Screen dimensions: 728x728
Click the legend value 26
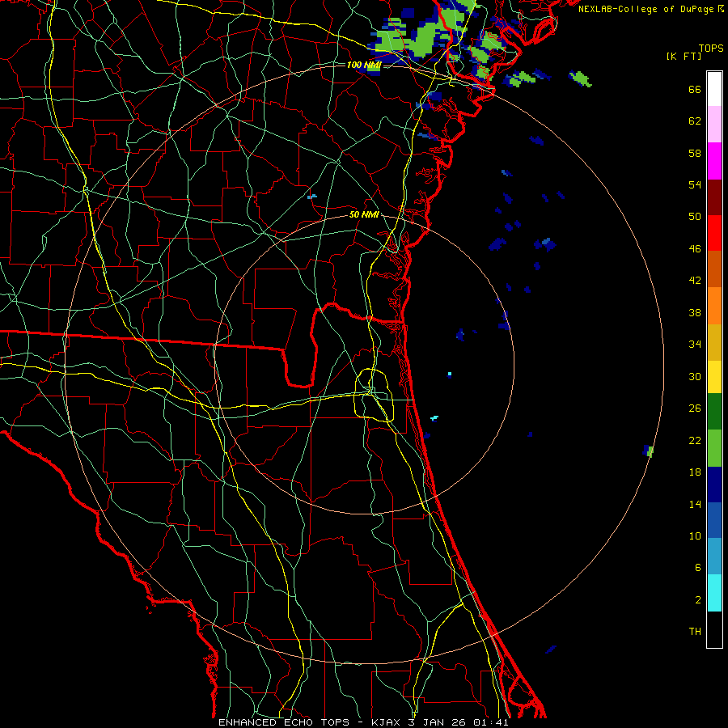(x=695, y=408)
